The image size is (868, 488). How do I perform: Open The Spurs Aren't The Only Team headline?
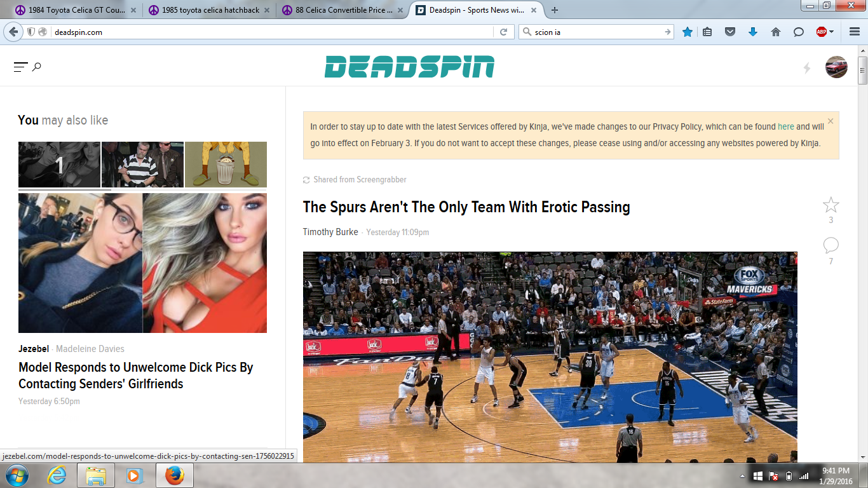(466, 207)
